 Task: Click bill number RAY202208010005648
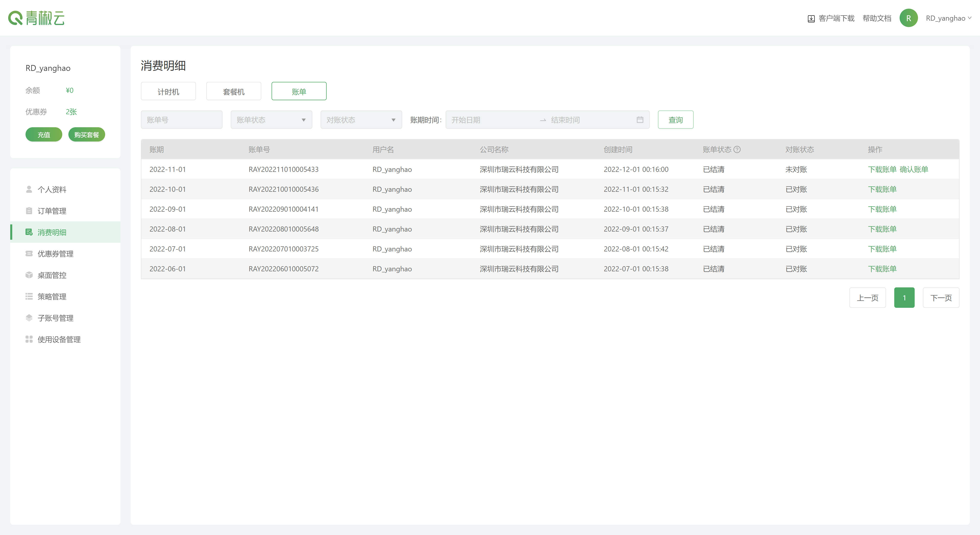pos(284,229)
